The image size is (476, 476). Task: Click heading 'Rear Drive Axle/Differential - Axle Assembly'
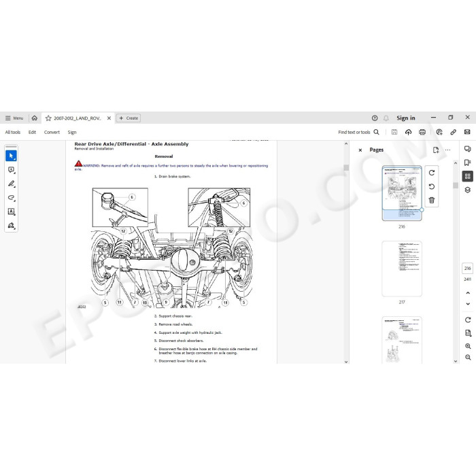131,144
